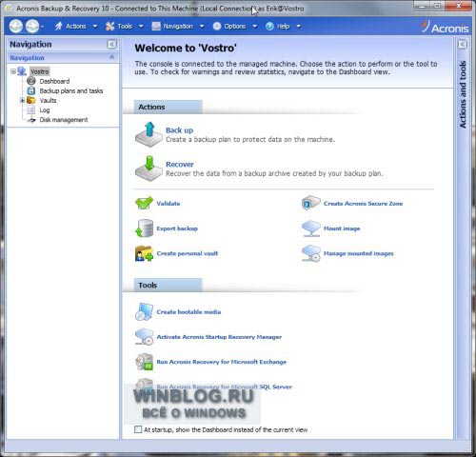Open the dropdown arrow beside Navigation menu

[202, 27]
